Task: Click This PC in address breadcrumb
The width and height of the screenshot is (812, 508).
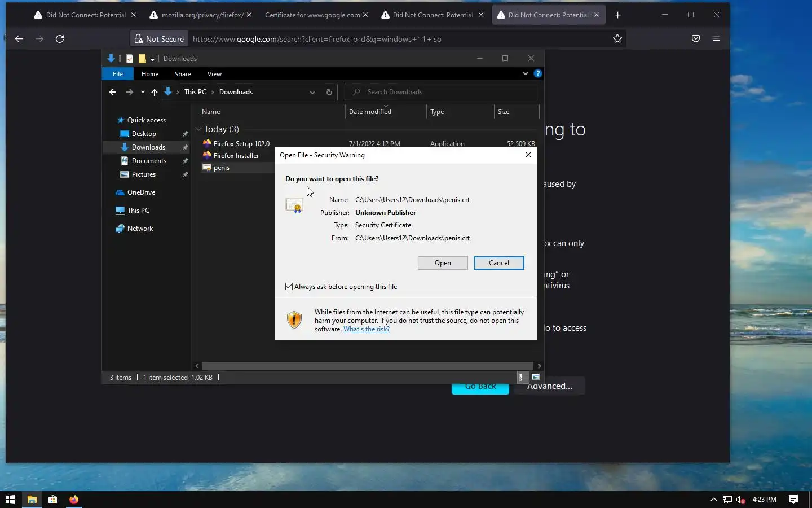Action: [x=195, y=92]
